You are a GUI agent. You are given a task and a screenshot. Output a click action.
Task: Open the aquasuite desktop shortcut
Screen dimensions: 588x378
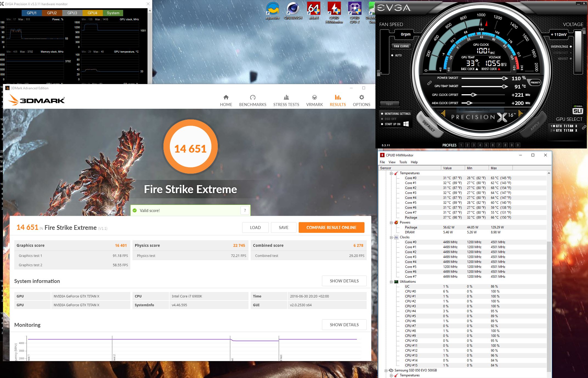tap(272, 11)
